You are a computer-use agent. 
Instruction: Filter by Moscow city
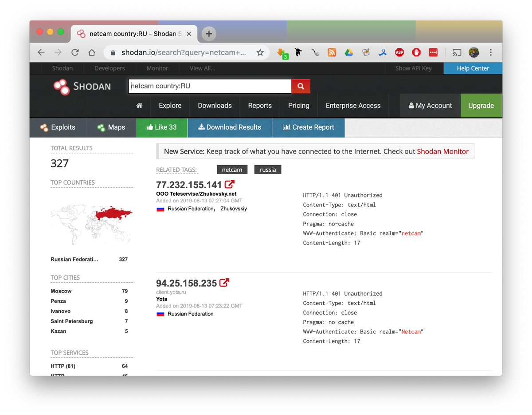(x=61, y=291)
